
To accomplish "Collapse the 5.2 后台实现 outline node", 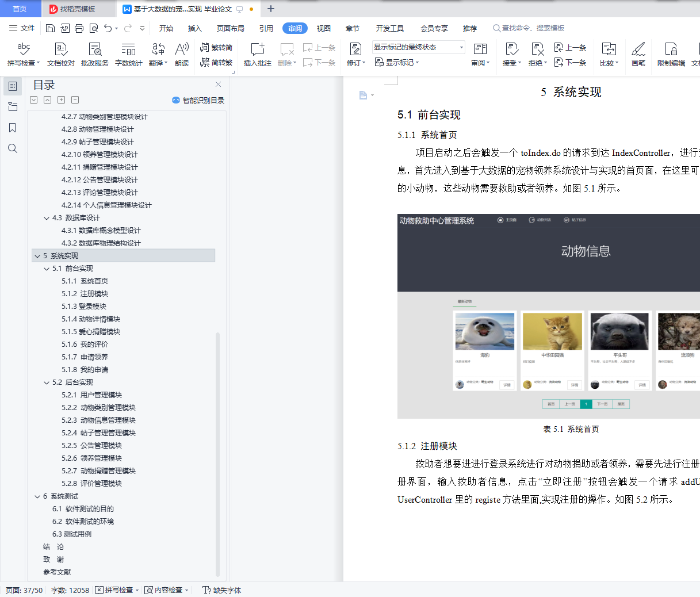I will pos(47,382).
